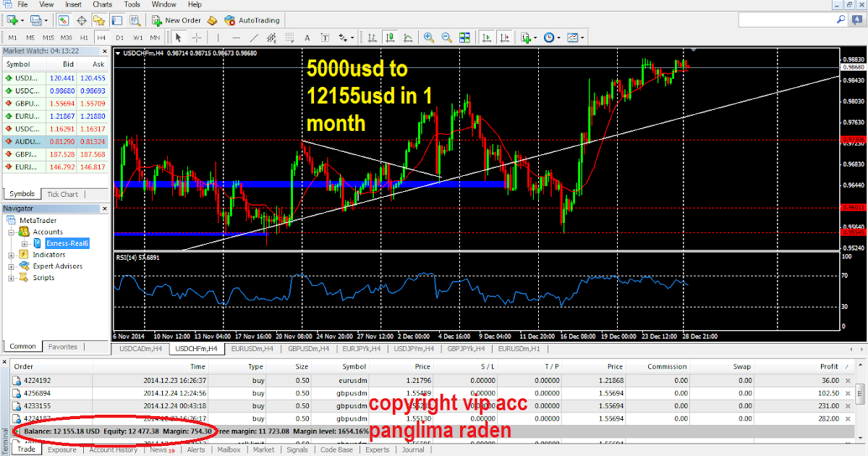Switch Navigator to the Favorites tab
This screenshot has height=456, width=868.
coord(62,347)
